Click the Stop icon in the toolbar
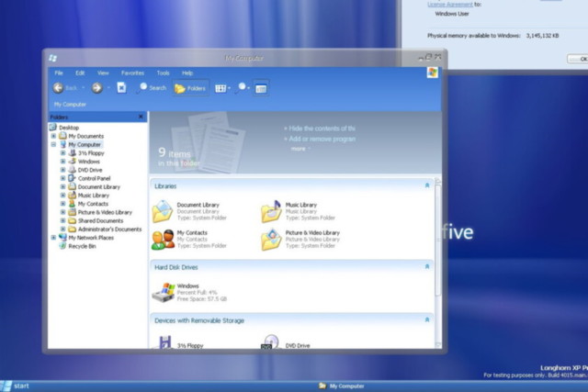The image size is (588, 392). tap(121, 88)
